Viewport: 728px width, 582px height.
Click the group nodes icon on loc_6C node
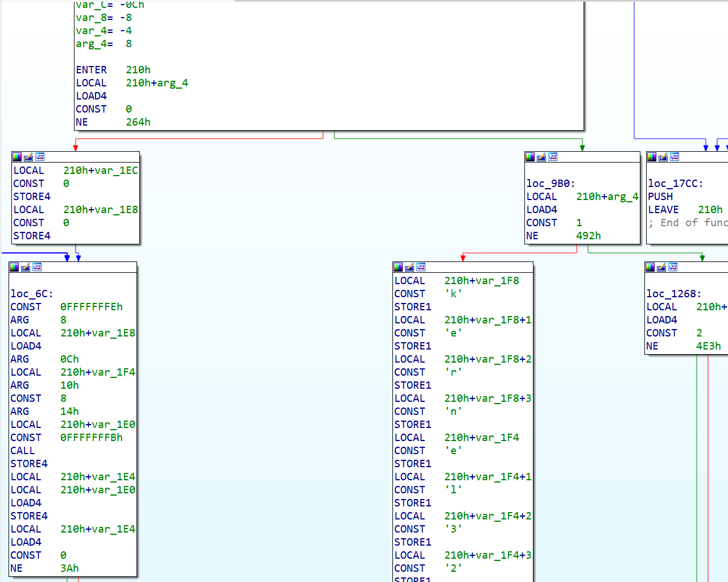point(37,267)
